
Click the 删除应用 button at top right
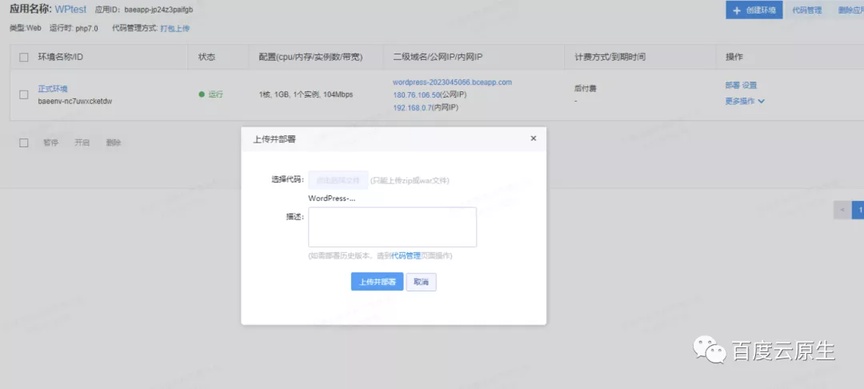[x=850, y=10]
